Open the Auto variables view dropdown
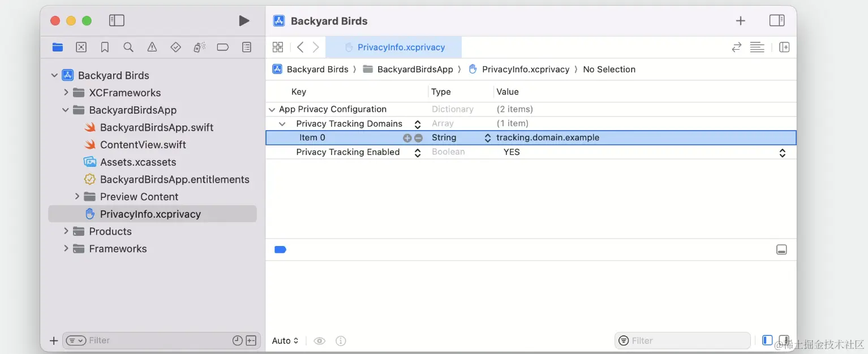The image size is (868, 354). 285,340
